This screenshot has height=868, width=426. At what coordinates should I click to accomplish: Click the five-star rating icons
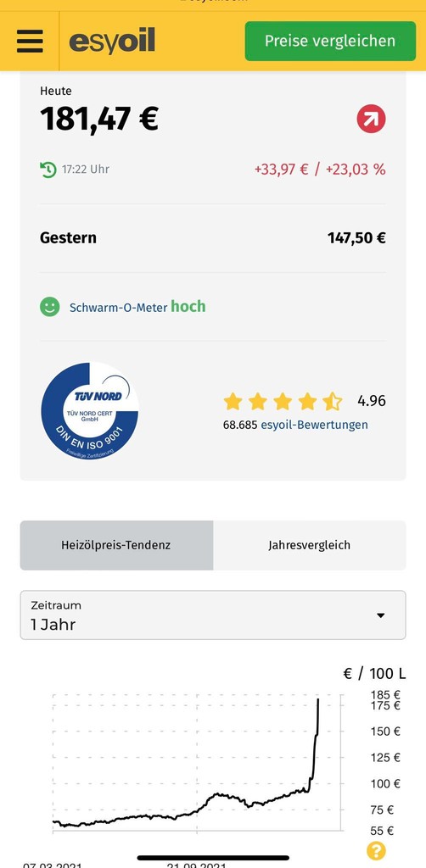click(x=283, y=401)
